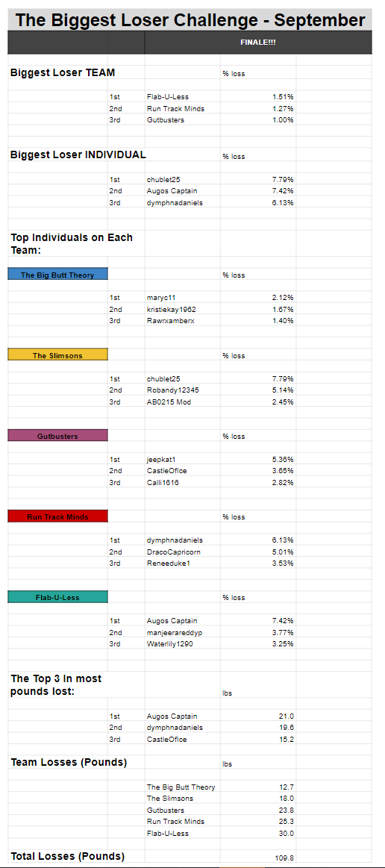This screenshot has width=385, height=868.
Task: Click the 1.51% team loss cell
Action: 258,97
